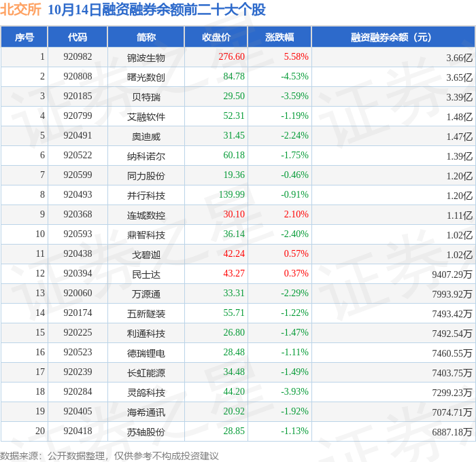Click the balance value 6887.18万
Viewport: 476px width, 462px height.
click(x=452, y=432)
